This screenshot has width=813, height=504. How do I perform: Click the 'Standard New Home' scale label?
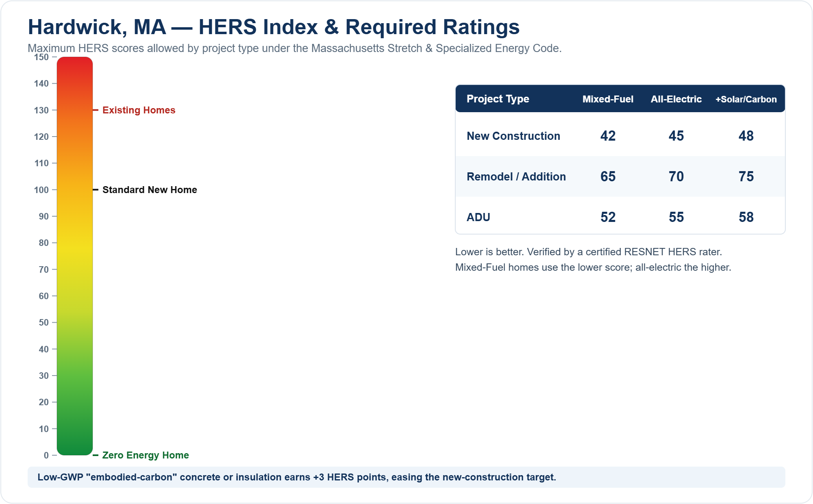150,190
